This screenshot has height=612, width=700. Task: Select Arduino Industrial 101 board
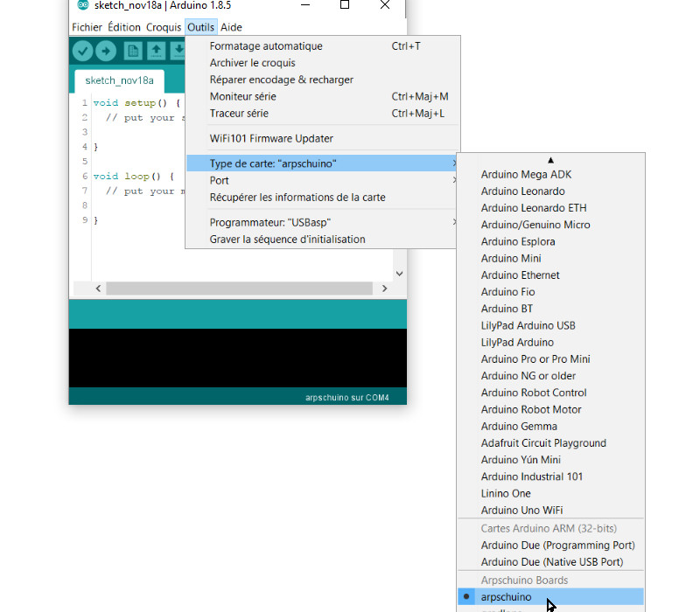(x=551, y=476)
